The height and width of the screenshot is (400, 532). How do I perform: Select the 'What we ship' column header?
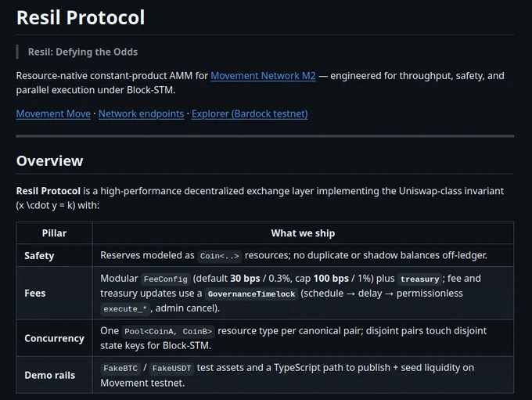point(303,233)
